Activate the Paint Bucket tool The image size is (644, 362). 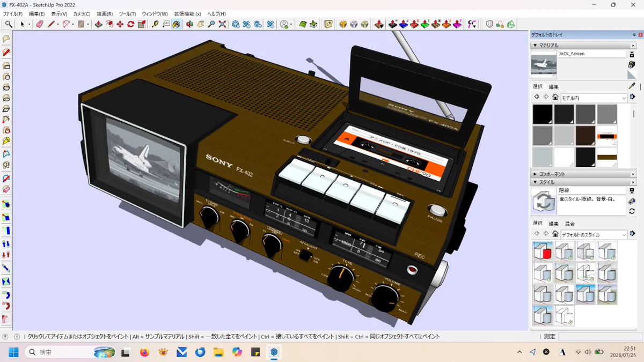click(177, 24)
